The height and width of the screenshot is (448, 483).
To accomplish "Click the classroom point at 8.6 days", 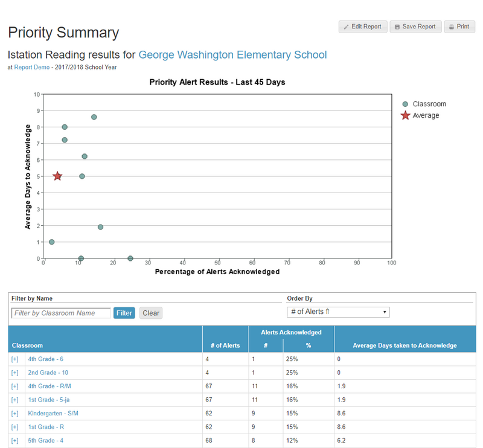I will pos(94,117).
